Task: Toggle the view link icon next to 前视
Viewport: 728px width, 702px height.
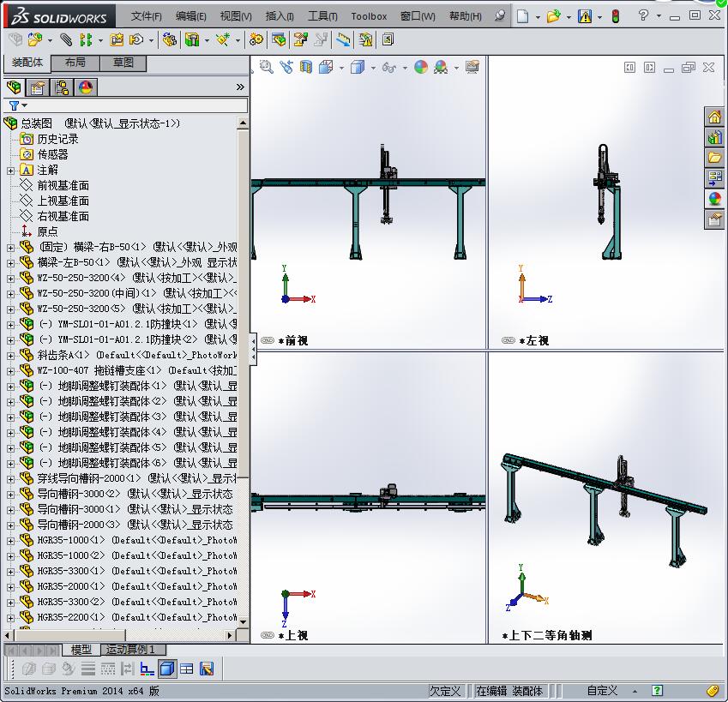Action: click(x=268, y=340)
